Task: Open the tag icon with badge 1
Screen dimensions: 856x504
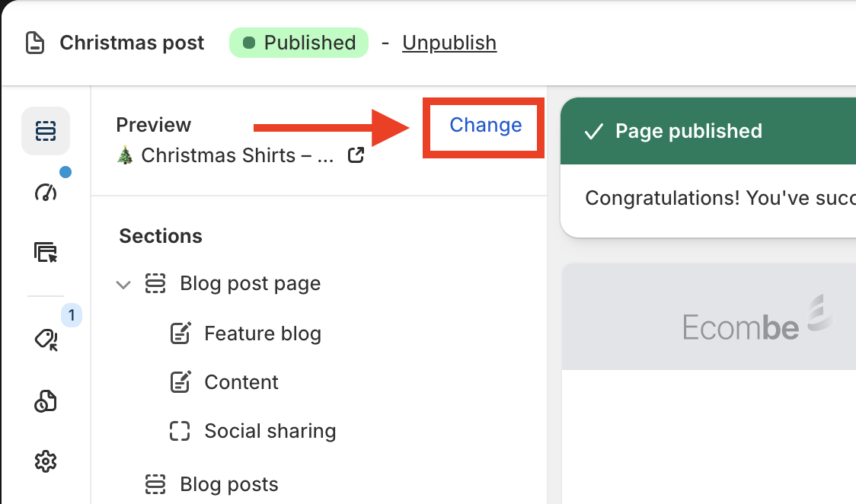Action: point(46,340)
